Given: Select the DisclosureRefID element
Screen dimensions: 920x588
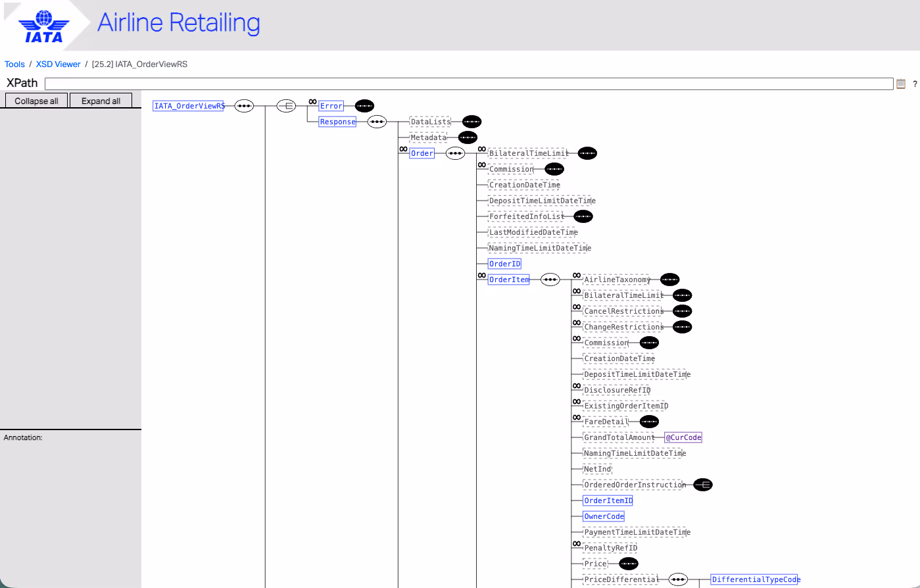Looking at the screenshot, I should point(617,390).
